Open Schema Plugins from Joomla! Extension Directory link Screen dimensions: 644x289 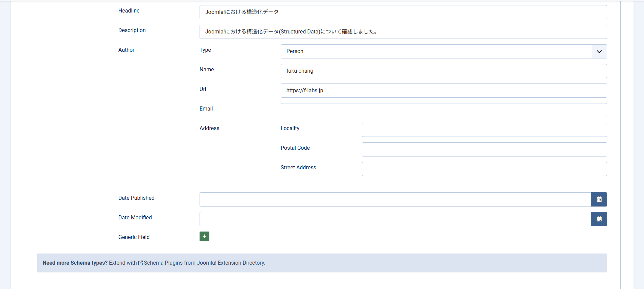(x=204, y=263)
